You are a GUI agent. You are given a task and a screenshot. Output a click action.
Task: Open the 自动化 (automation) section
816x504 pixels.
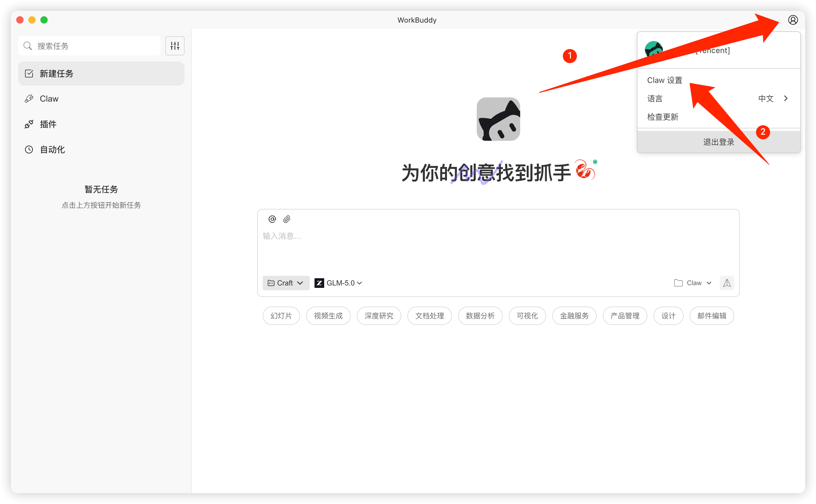point(52,149)
